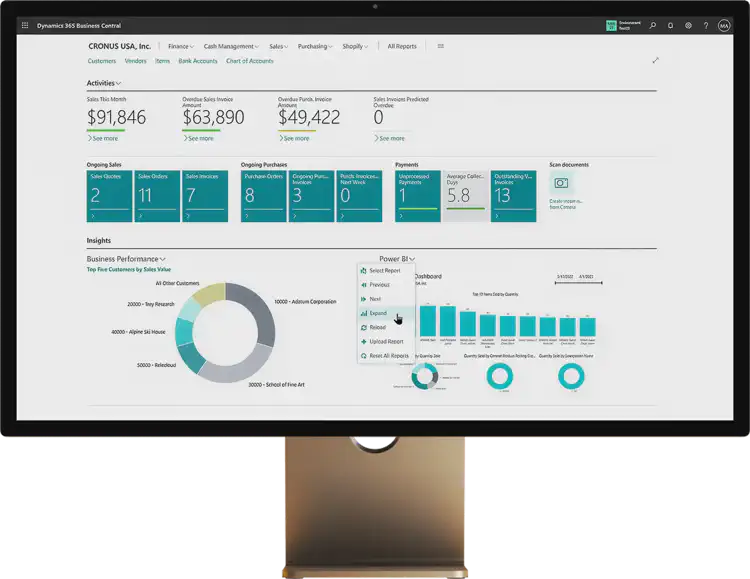The image size is (750, 579).
Task: Click the School of Fine Art donut segment
Action: tap(238, 367)
